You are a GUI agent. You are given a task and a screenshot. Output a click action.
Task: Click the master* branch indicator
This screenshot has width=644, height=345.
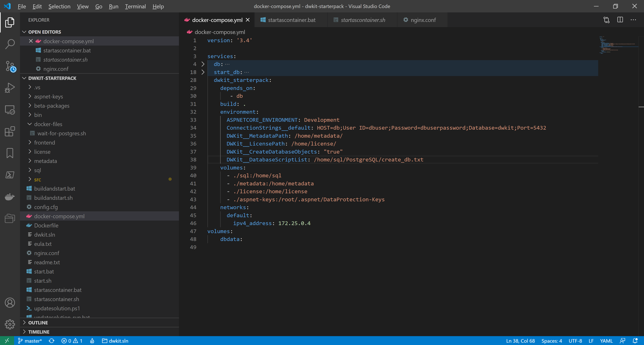[x=30, y=341]
